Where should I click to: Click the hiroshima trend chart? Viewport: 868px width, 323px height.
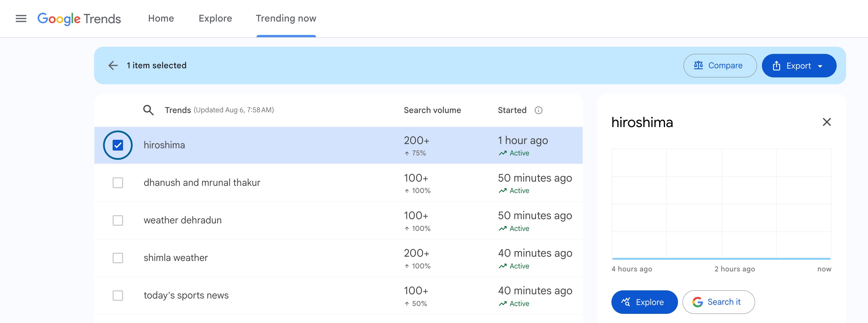pos(721,204)
